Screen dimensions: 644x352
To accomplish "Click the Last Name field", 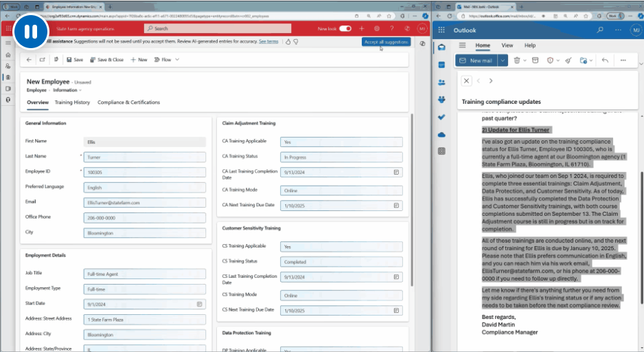I will (x=145, y=157).
